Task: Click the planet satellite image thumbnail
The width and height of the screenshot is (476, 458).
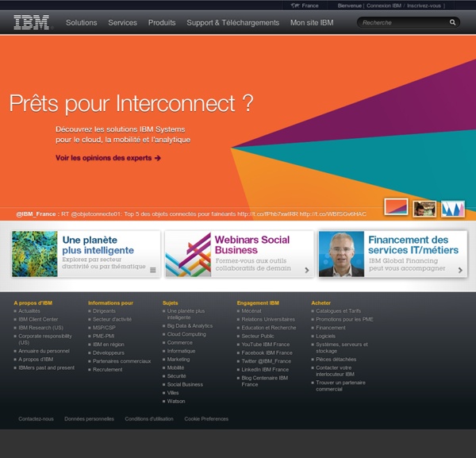Action: [35, 254]
